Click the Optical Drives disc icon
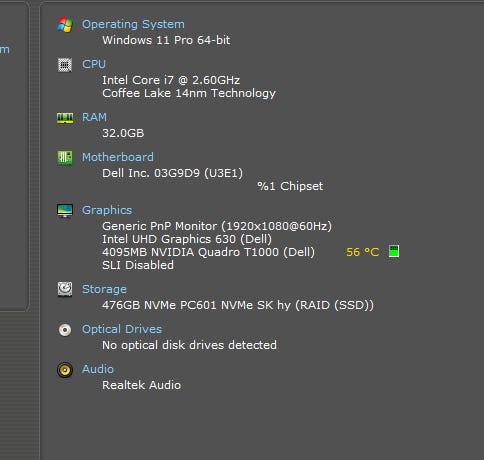The image size is (484, 460). [65, 330]
